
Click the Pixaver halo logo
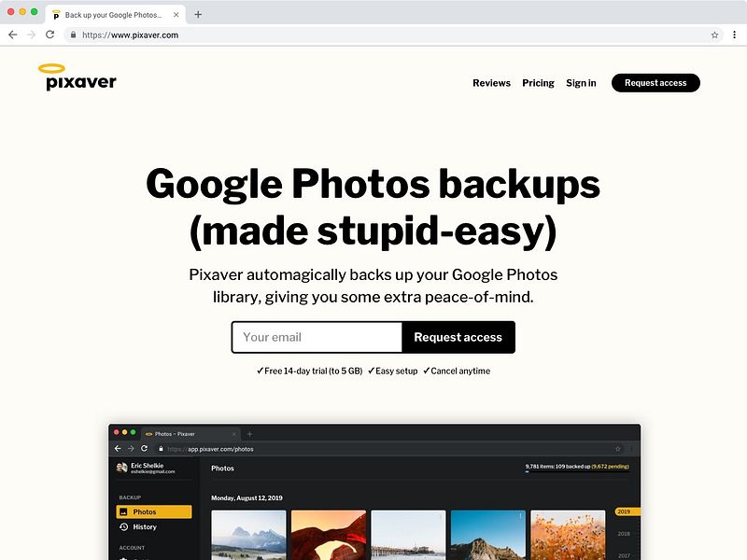(78, 77)
